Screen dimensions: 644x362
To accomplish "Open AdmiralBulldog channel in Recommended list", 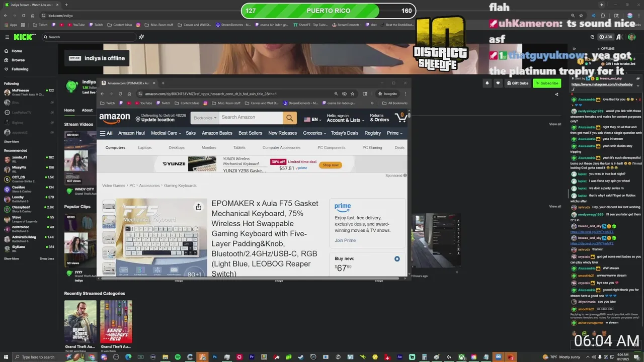I will tap(29, 238).
